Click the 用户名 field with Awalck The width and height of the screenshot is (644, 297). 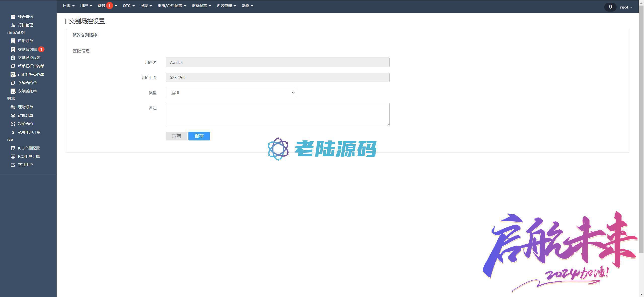(277, 62)
